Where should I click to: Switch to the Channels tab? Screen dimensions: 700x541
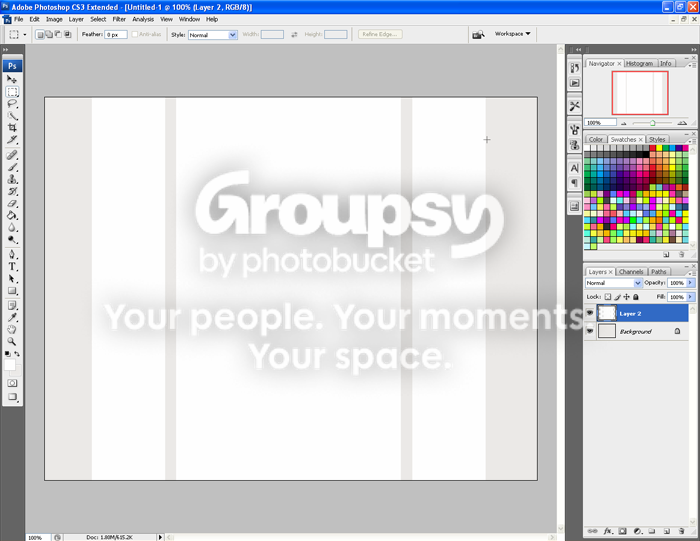(631, 272)
